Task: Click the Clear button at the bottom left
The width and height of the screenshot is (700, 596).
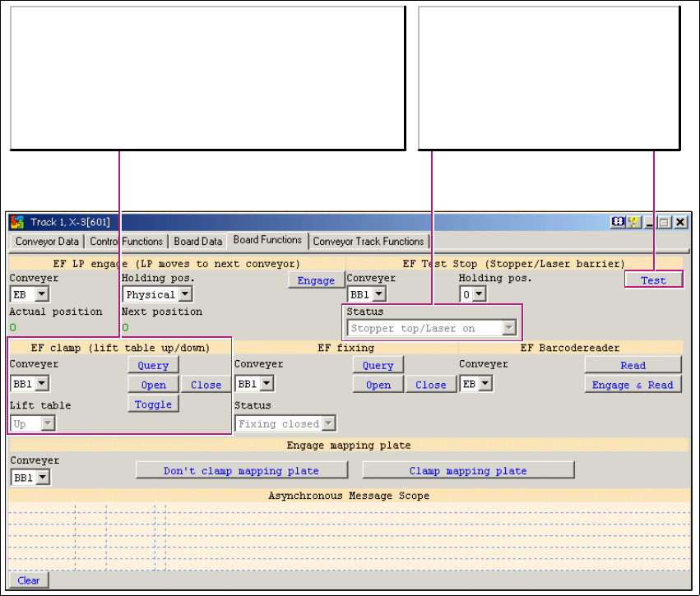Action: coord(29,580)
